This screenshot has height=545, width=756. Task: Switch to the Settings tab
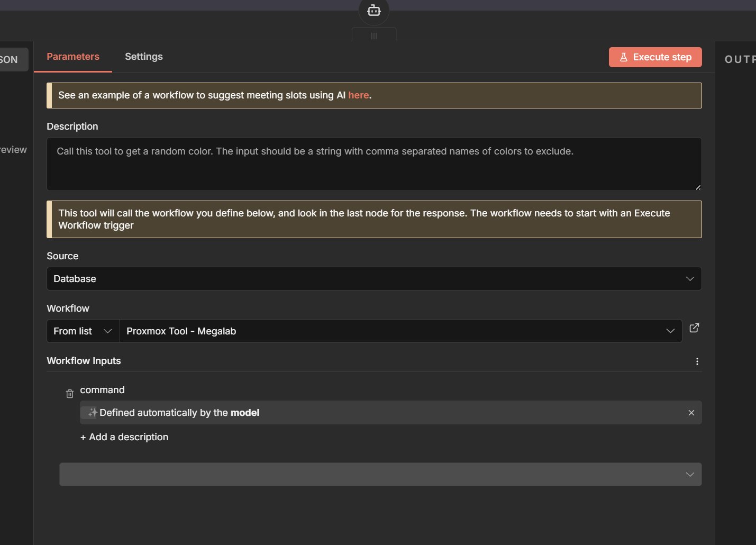(x=144, y=57)
